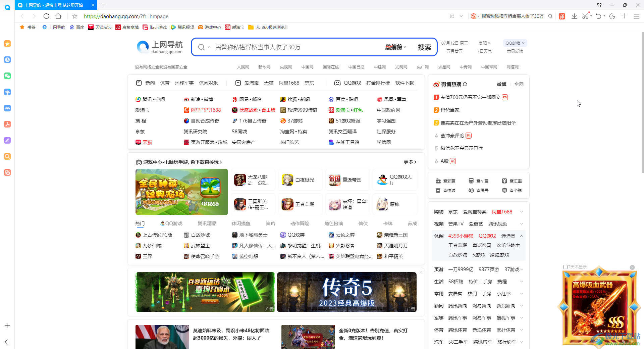The height and width of the screenshot is (349, 644).
Task: Open the 百度 bookmark
Action: 77,27
